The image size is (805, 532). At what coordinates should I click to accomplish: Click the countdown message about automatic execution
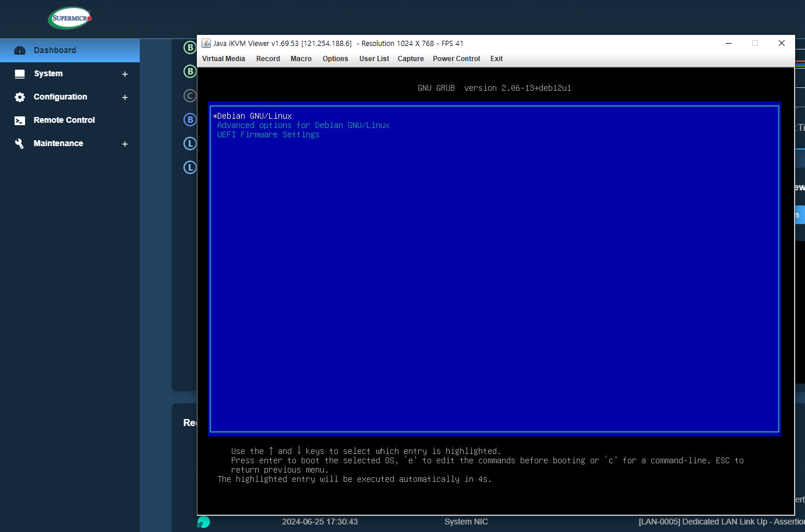(355, 479)
